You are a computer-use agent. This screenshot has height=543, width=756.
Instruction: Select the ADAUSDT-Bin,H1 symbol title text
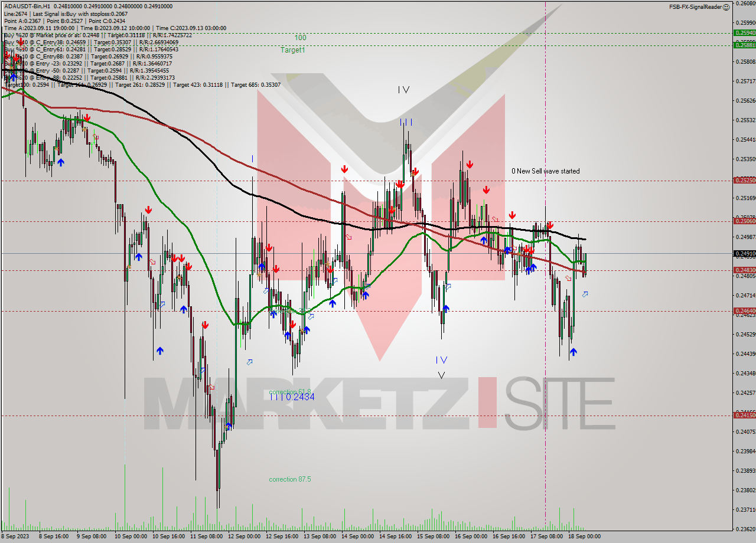(27, 6)
